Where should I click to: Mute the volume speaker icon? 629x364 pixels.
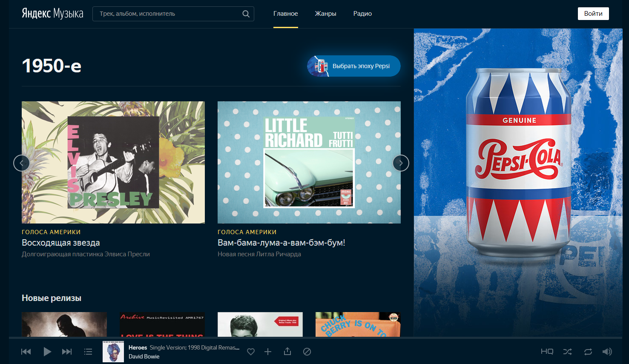(607, 352)
